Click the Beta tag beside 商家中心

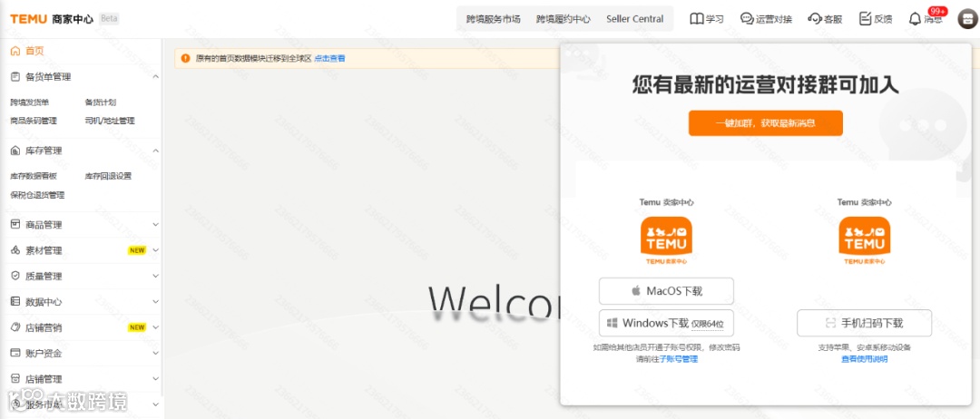pyautogui.click(x=109, y=19)
